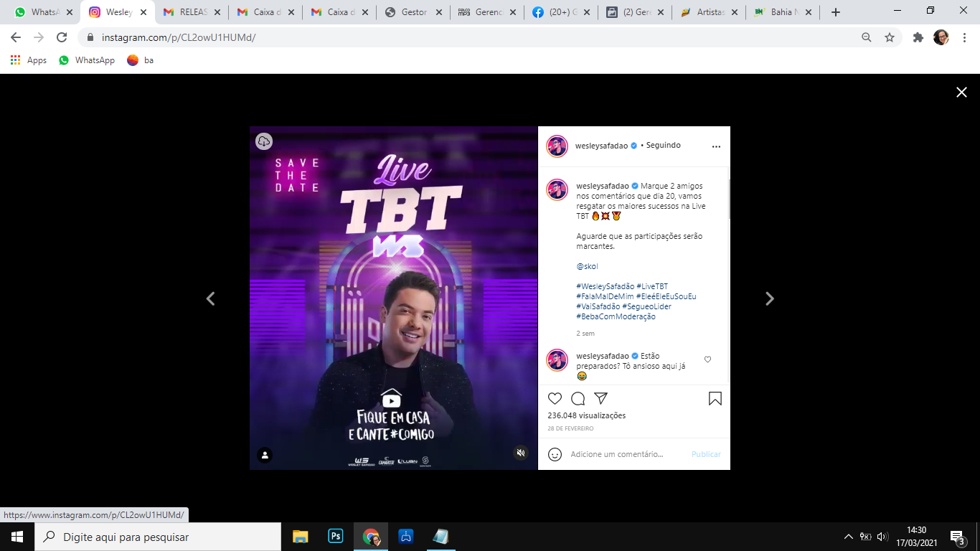Switch to the Gestor browser tab
Screen dimensions: 980x551
coord(413,12)
